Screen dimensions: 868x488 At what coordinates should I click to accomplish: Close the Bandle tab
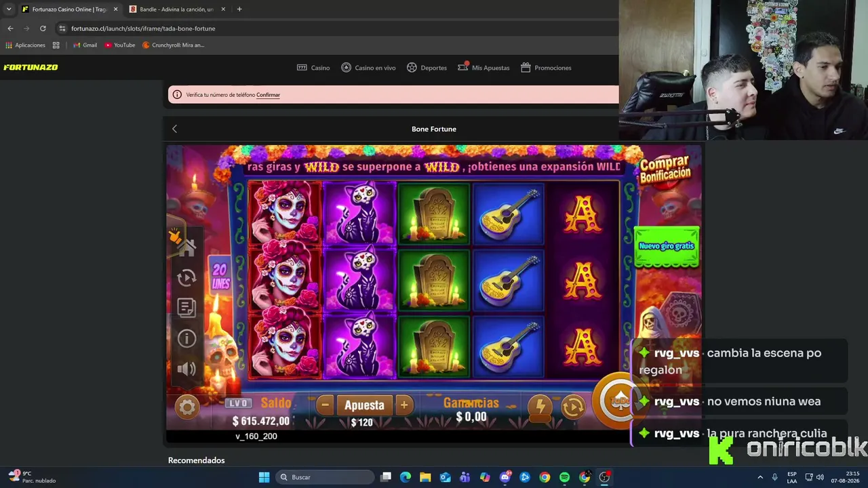coord(223,9)
